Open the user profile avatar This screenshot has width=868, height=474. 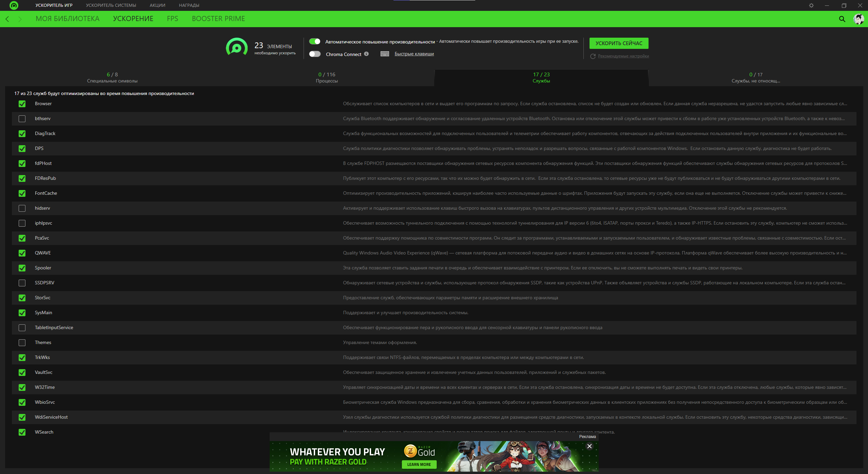click(x=859, y=19)
